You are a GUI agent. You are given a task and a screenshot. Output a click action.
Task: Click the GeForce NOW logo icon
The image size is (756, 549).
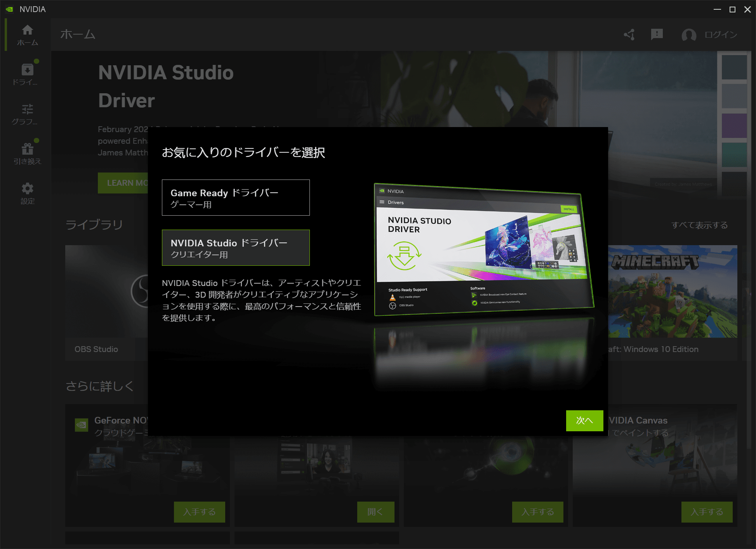82,425
